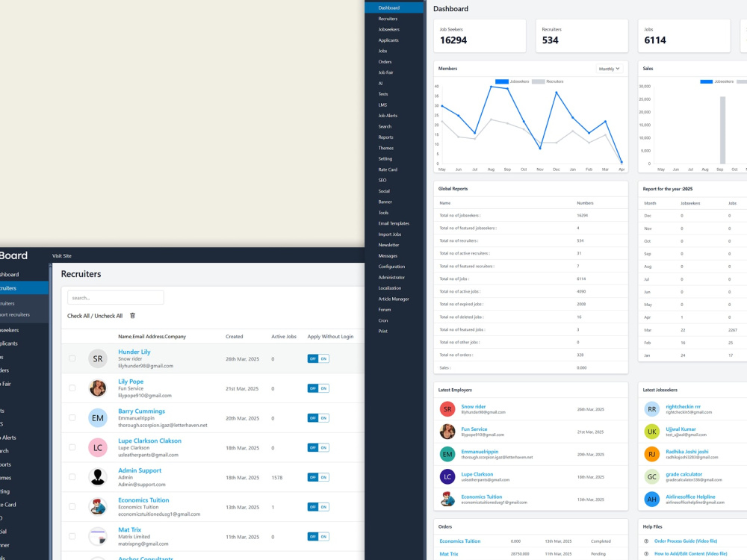Viewport: 747px width, 560px height.
Task: Open Hunder Lily recruiter profile link
Action: point(134,352)
